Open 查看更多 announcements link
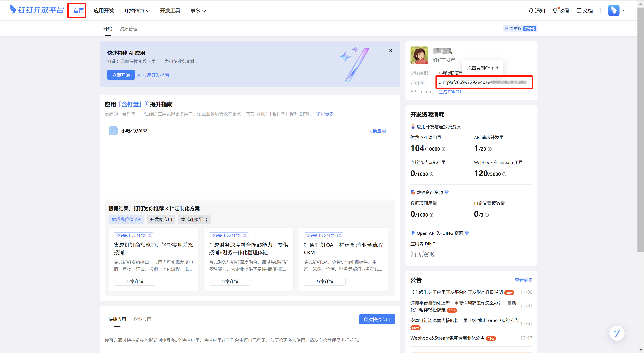 click(523, 280)
